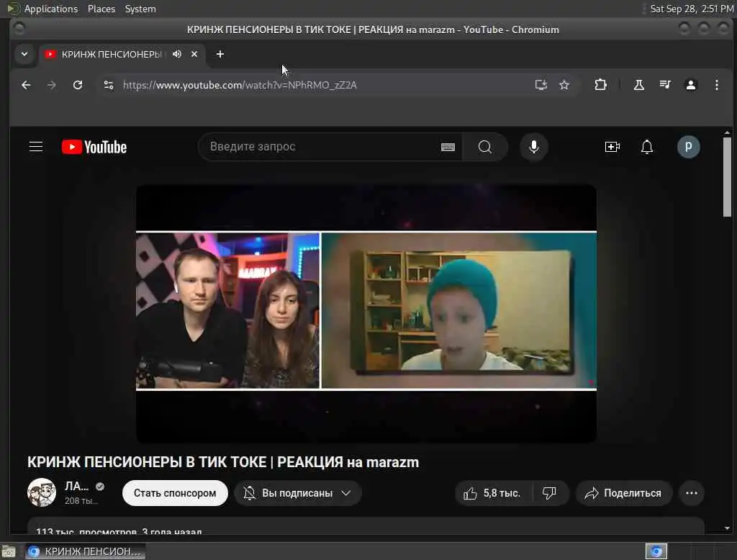Viewport: 737px width, 560px height.
Task: Expand Вы подписаны notification dropdown
Action: (x=297, y=493)
